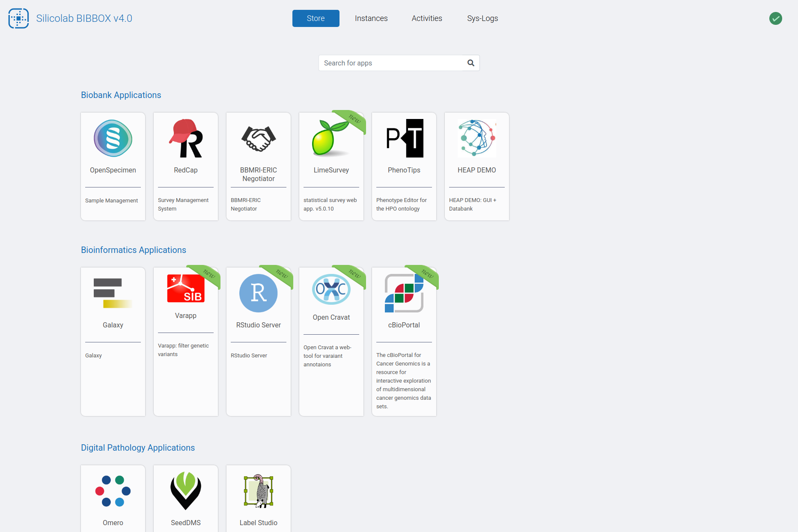Open the HEAP DEMO network head icon
798x532 pixels.
[x=477, y=138]
